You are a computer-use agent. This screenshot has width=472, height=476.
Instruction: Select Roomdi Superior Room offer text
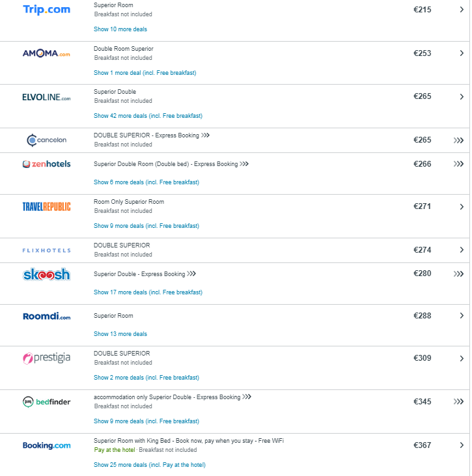pyautogui.click(x=113, y=316)
